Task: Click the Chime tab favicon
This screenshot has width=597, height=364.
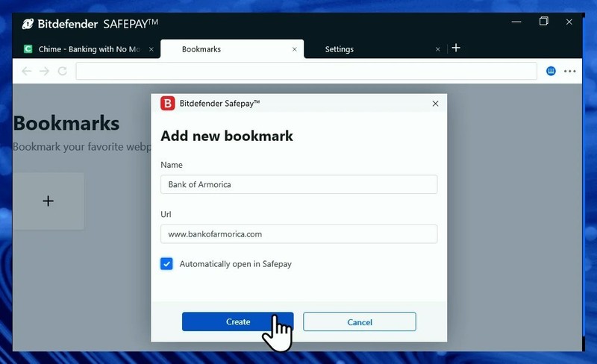Action: tap(28, 48)
